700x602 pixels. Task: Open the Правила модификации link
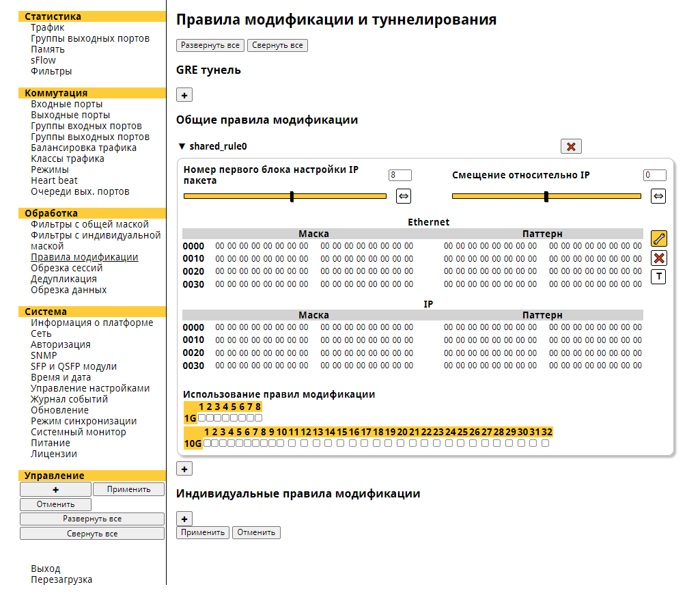[85, 257]
